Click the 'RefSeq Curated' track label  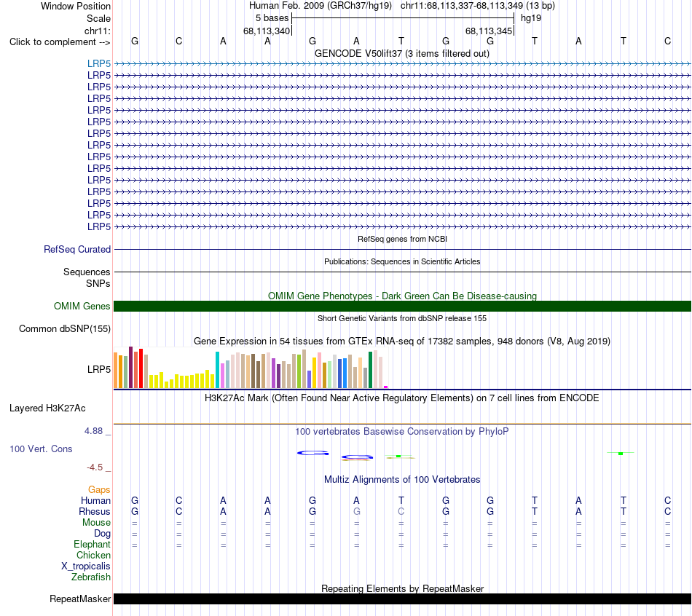[x=77, y=249]
